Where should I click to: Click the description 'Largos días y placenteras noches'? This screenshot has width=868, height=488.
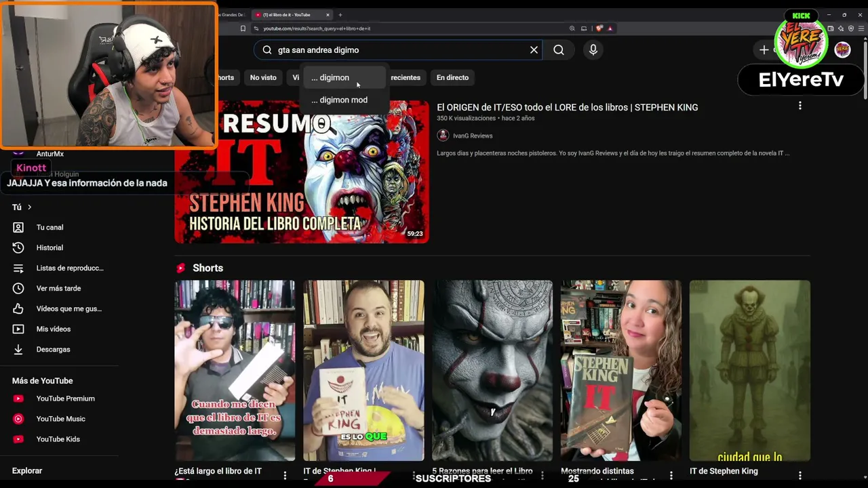point(613,153)
